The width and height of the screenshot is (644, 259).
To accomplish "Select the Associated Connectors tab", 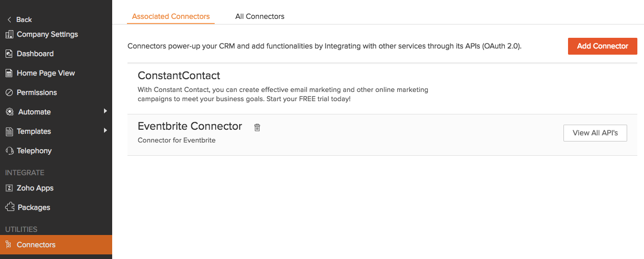I will [x=171, y=16].
